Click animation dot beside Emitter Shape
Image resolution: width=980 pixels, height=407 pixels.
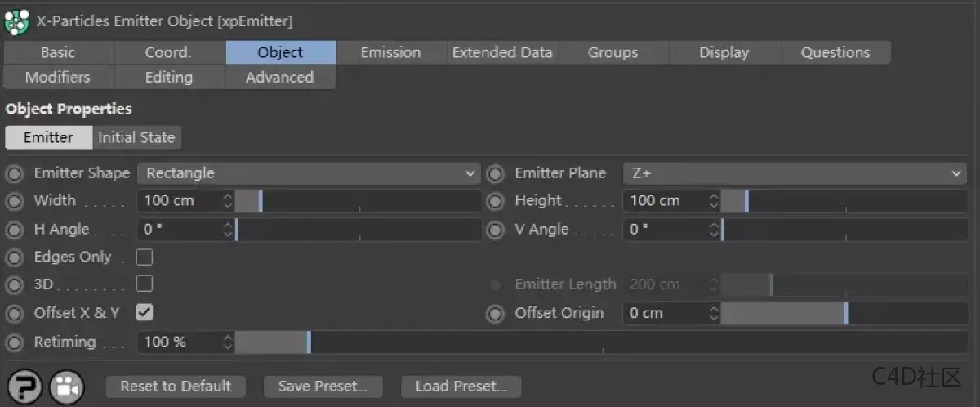[15, 174]
